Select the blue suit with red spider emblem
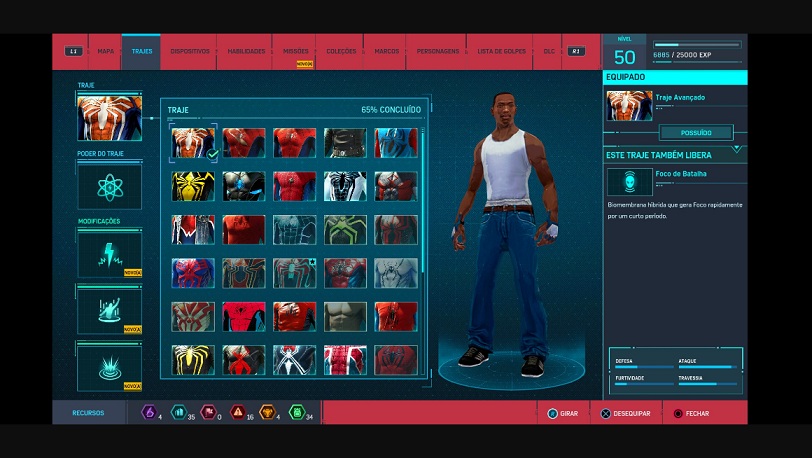 point(193,273)
